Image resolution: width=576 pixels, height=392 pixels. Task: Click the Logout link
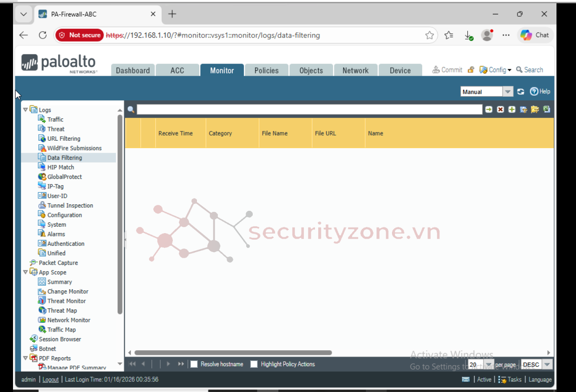point(51,379)
